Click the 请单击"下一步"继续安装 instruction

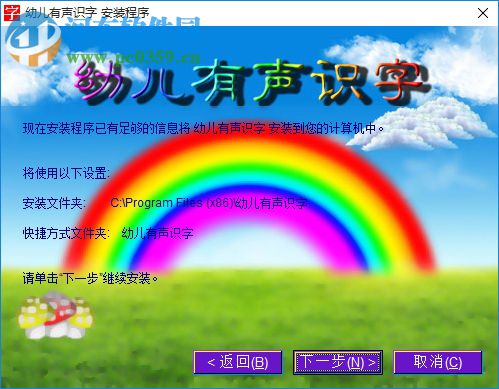(x=90, y=278)
